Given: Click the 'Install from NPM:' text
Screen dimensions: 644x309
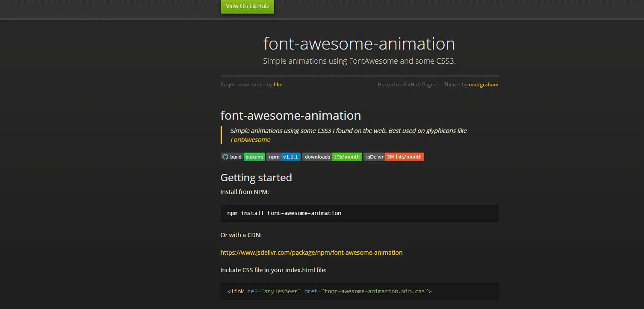Looking at the screenshot, I should pos(245,192).
